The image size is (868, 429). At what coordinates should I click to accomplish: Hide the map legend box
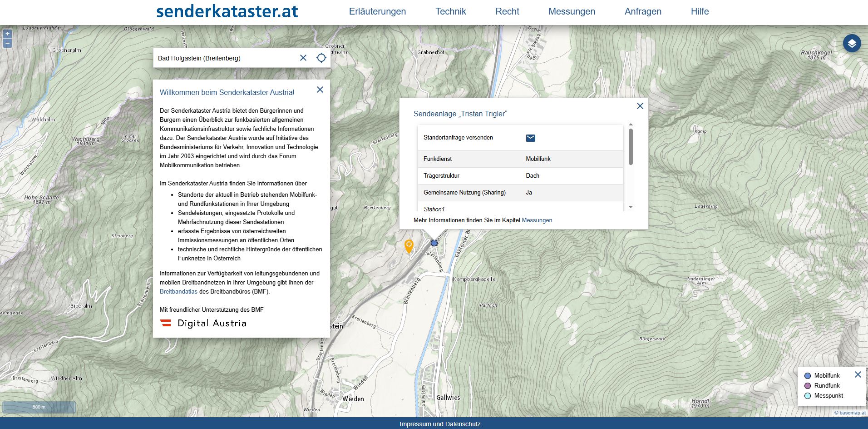point(858,375)
